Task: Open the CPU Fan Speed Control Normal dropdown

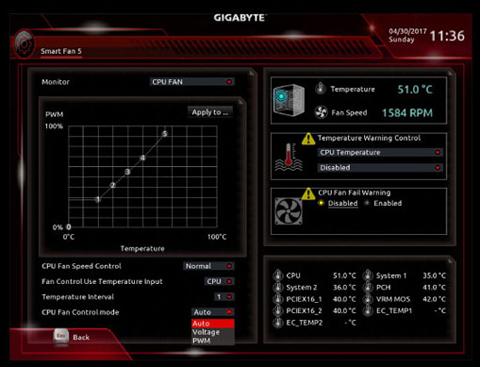Action: pyautogui.click(x=209, y=266)
